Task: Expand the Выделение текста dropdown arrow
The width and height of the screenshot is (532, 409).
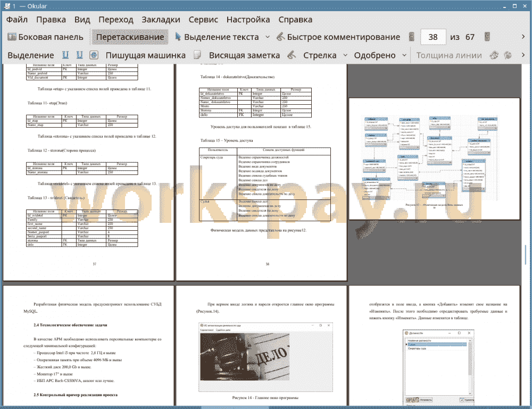Action: click(268, 37)
